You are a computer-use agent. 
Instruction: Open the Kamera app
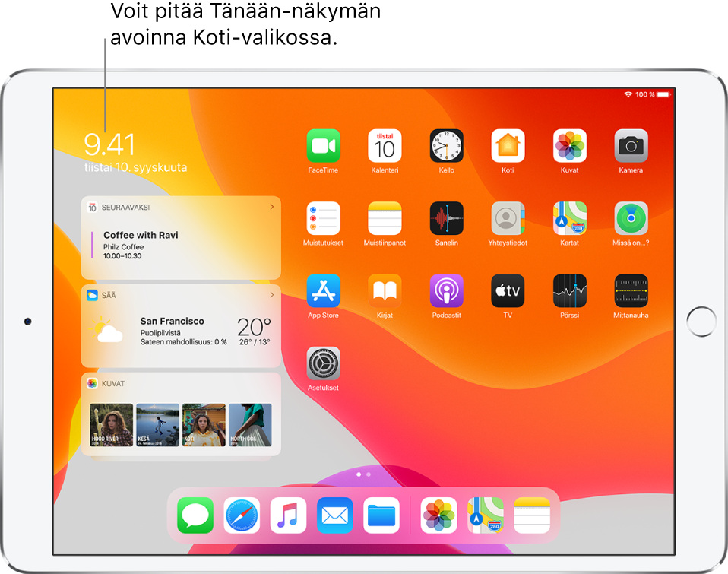coord(631,145)
